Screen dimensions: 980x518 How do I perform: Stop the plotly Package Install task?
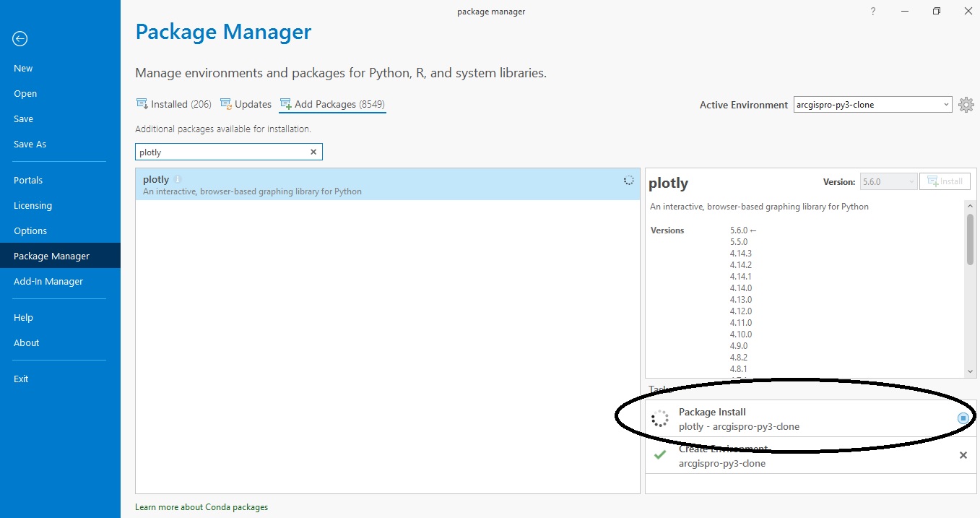click(x=962, y=418)
